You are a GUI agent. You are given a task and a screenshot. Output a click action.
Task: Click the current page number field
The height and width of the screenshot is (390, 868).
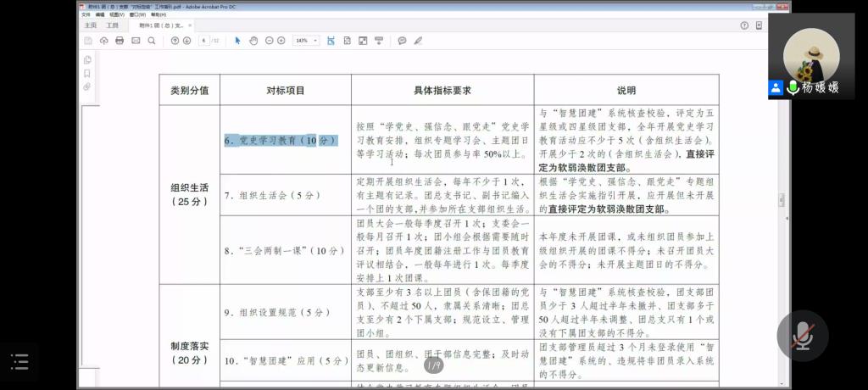[203, 41]
